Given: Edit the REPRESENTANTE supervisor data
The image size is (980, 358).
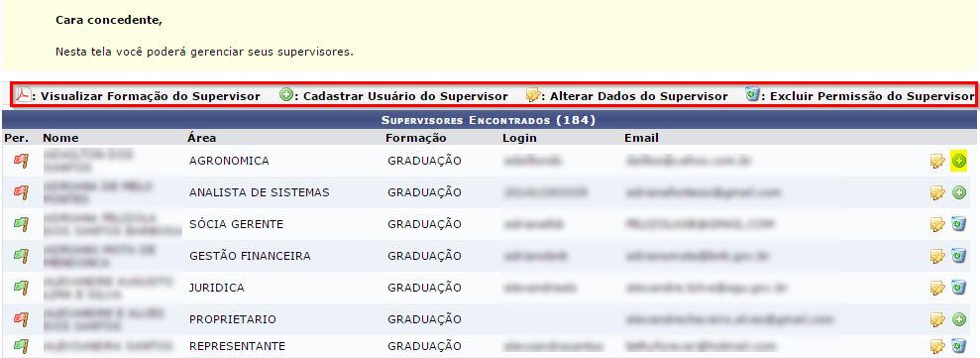Looking at the screenshot, I should pos(936,345).
